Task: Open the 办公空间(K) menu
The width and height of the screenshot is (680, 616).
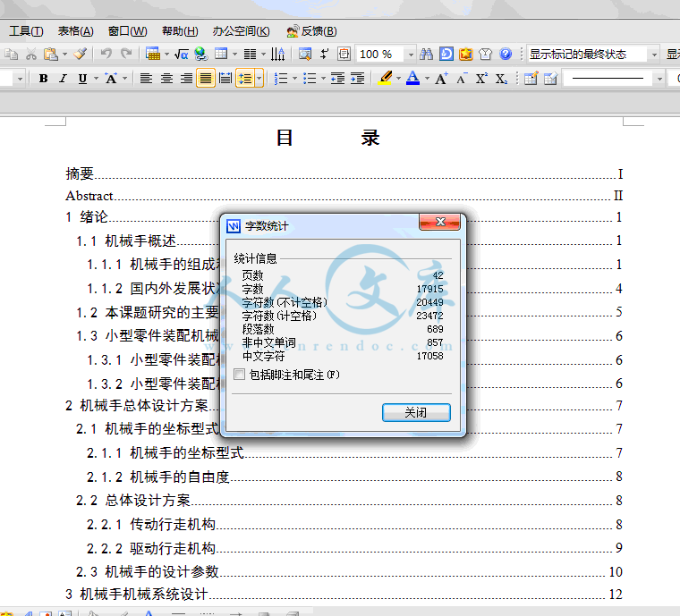Action: (x=241, y=31)
